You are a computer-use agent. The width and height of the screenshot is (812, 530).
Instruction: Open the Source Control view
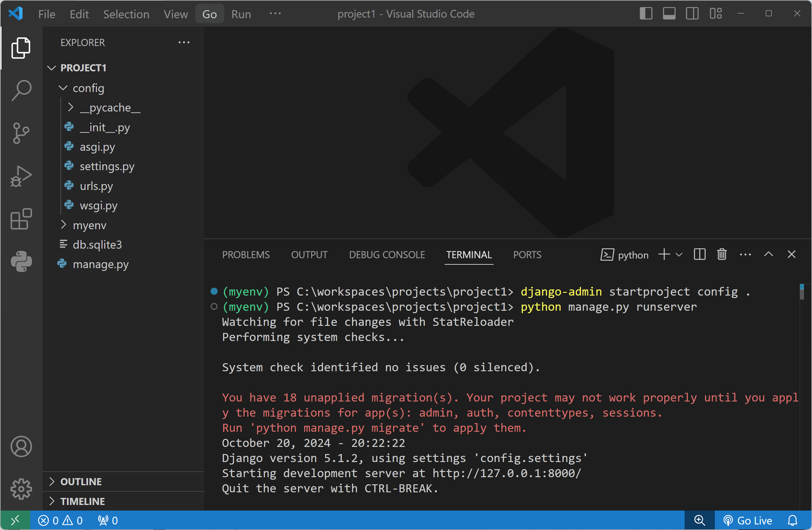coord(21,133)
